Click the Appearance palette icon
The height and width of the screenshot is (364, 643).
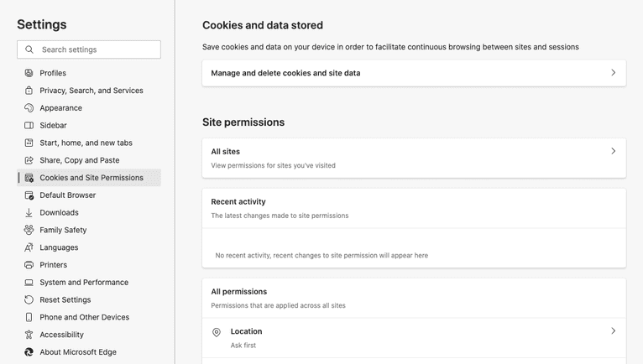click(29, 108)
